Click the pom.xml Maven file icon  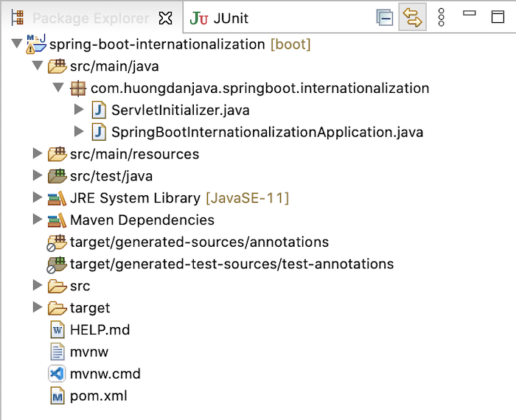57,396
